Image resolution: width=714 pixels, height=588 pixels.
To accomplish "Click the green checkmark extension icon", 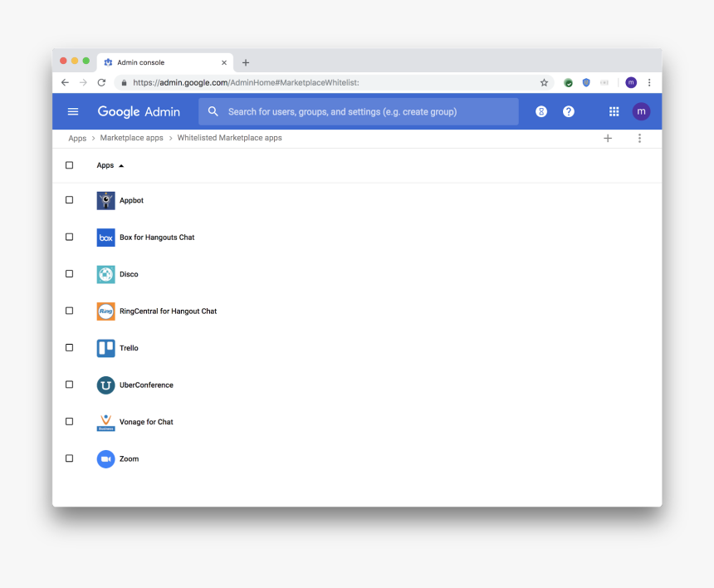I will click(568, 82).
